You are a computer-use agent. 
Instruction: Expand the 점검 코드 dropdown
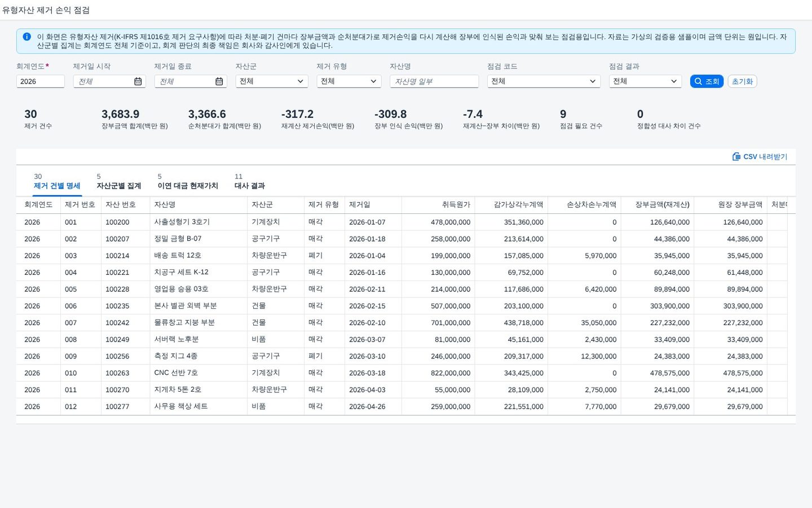tap(544, 81)
